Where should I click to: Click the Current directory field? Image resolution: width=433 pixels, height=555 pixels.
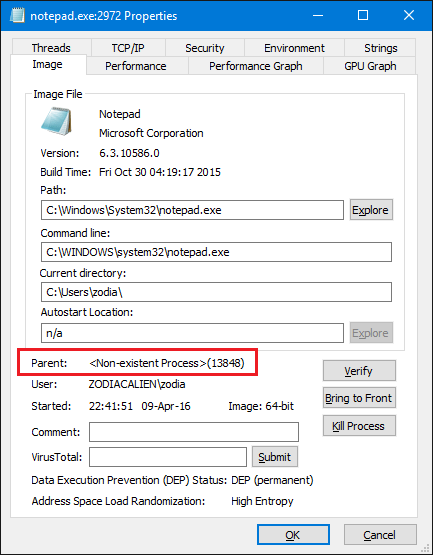click(x=216, y=292)
